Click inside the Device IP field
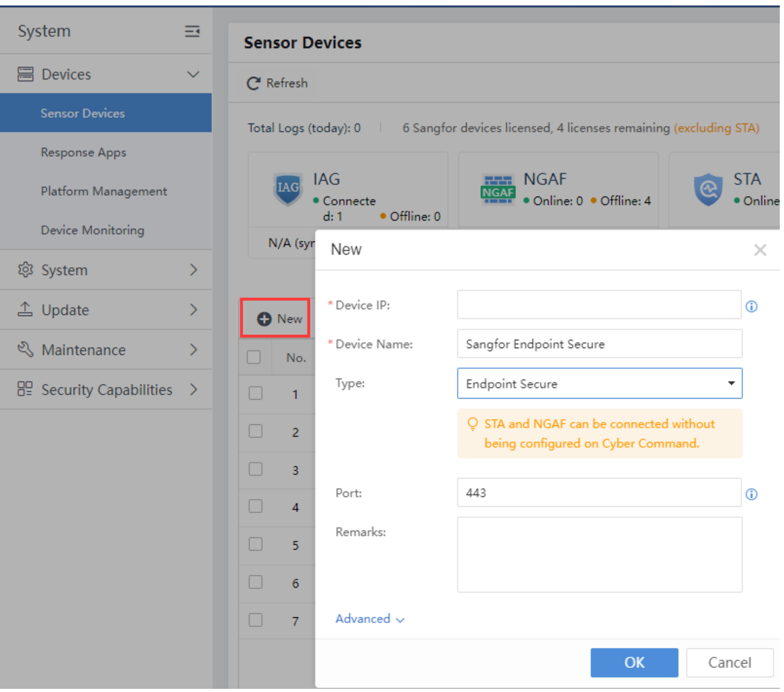 point(599,304)
